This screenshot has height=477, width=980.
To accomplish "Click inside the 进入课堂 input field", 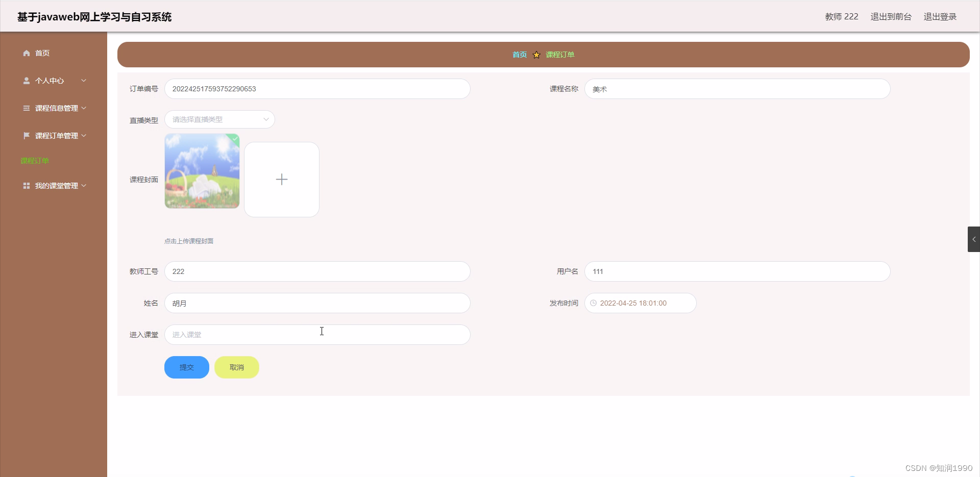I will point(317,335).
